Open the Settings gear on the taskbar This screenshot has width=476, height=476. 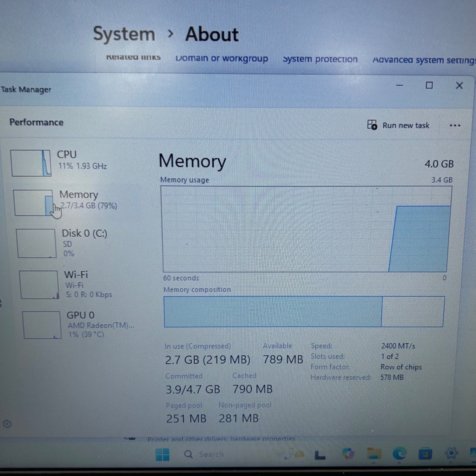click(451, 453)
